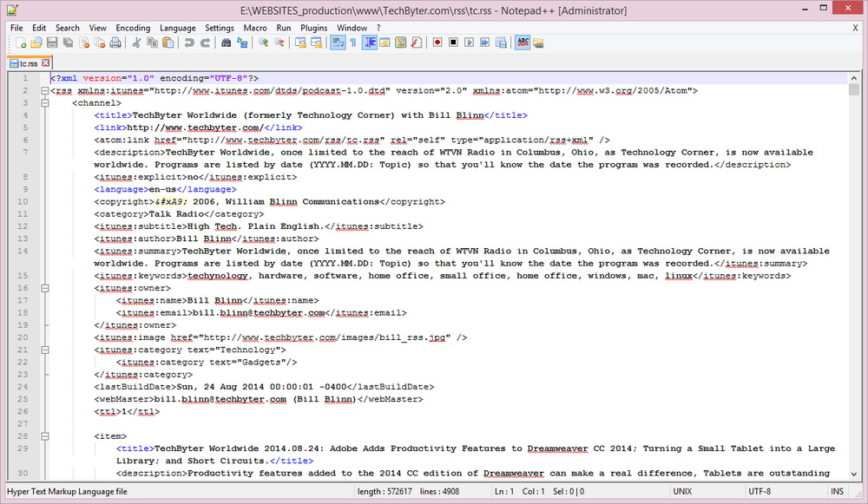Image resolution: width=868 pixels, height=504 pixels.
Task: Toggle indent guide display
Action: pos(369,43)
